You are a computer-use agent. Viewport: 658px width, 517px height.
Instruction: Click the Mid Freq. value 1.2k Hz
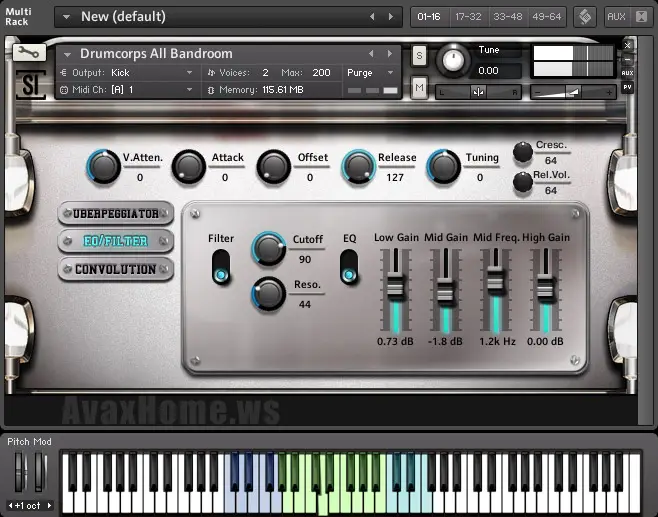coord(497,342)
